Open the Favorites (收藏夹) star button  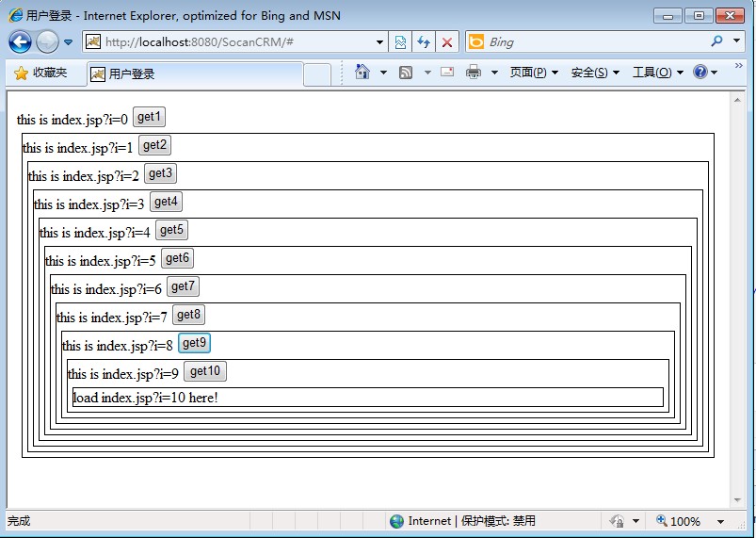click(40, 73)
